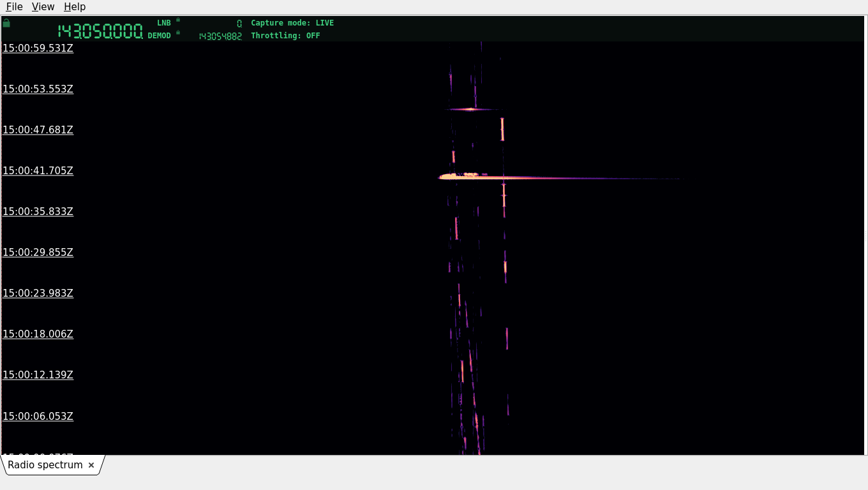
Task: Click the side panel splitter handle on right edge
Action: pyautogui.click(x=865, y=235)
